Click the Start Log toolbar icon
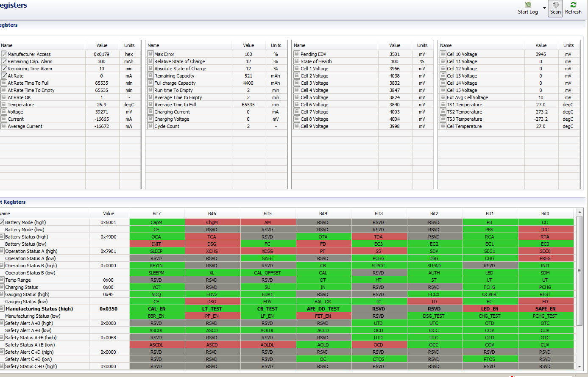Viewport: 588px width, 377px height. [528, 5]
